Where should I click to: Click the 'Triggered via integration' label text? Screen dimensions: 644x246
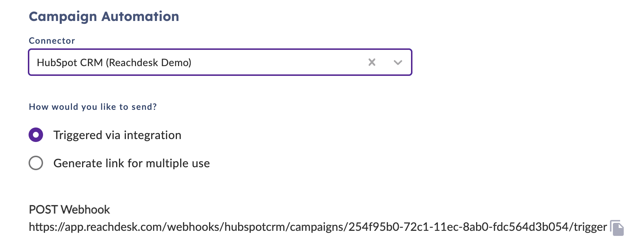coord(117,135)
